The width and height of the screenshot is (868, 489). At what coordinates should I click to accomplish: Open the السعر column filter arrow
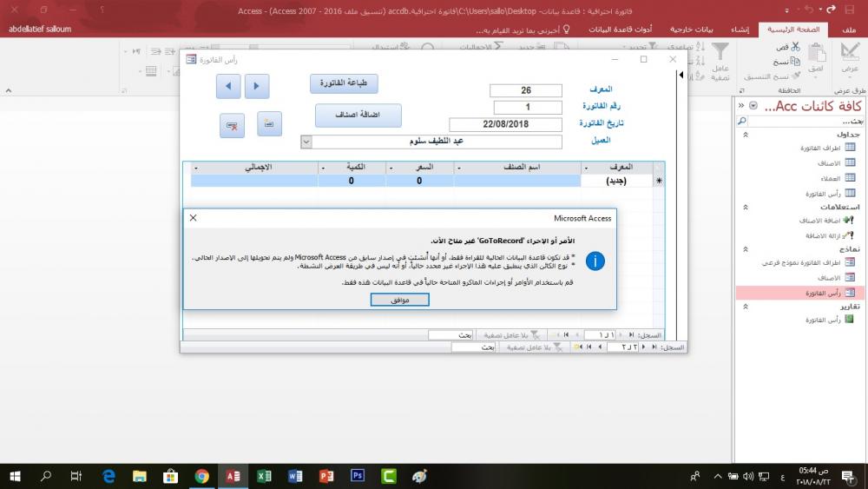tap(391, 168)
